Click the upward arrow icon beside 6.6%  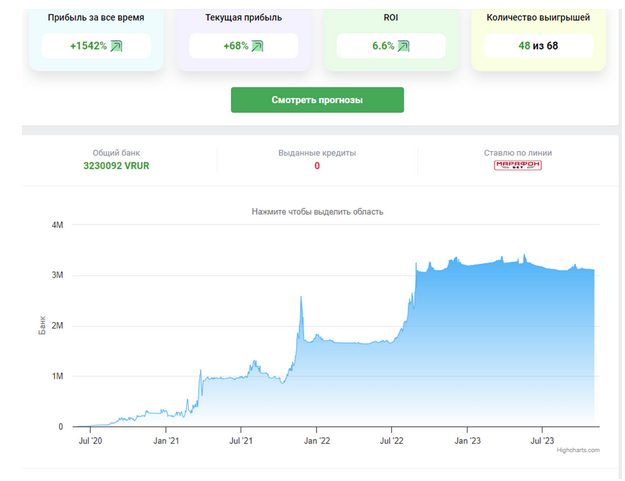pyautogui.click(x=403, y=46)
